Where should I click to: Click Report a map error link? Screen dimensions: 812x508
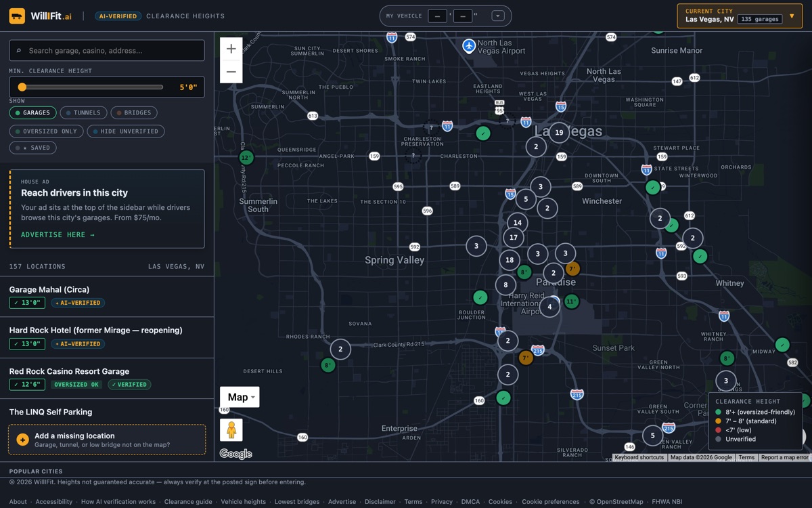click(x=784, y=458)
